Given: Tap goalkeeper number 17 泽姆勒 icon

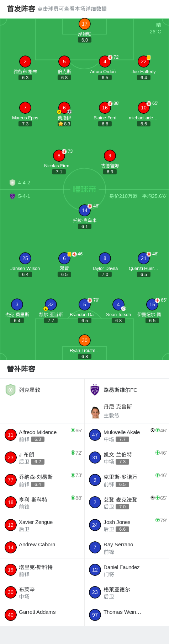Looking at the screenshot, I should pyautogui.click(x=84, y=24).
